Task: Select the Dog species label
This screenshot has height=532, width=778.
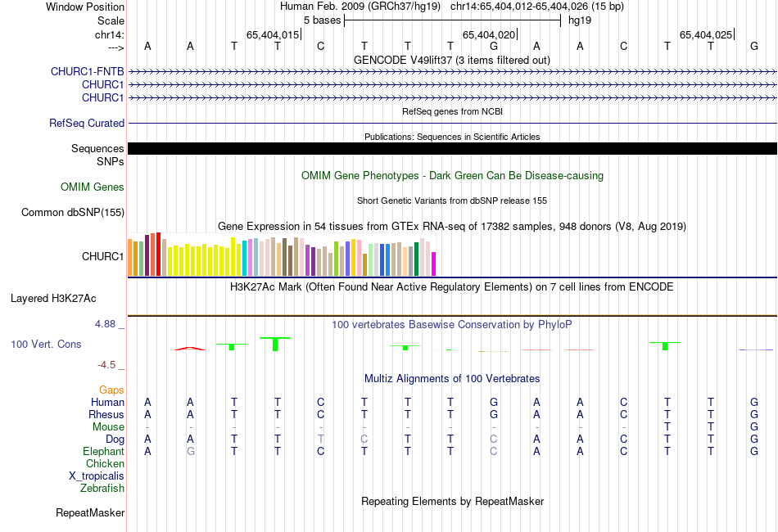Action: [115, 440]
